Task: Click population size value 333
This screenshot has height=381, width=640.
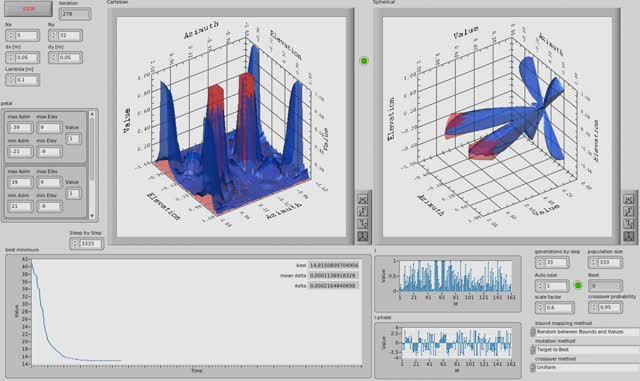Action: tap(609, 262)
